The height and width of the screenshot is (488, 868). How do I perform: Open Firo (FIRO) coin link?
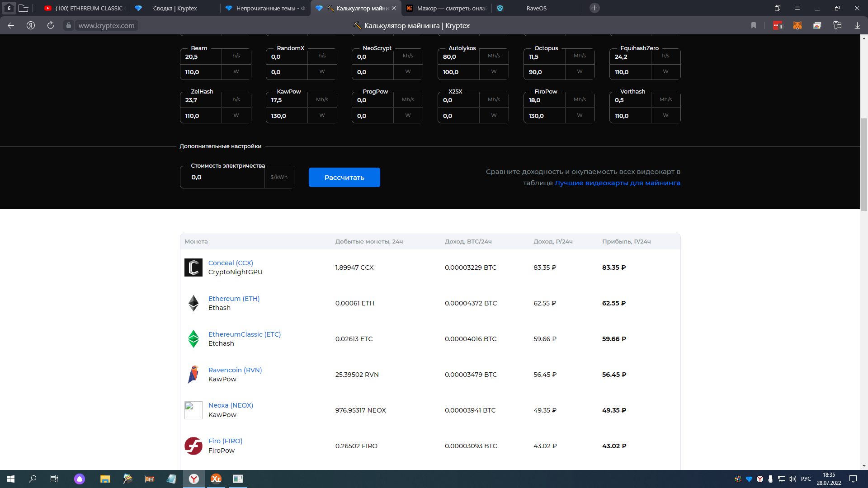tap(225, 441)
